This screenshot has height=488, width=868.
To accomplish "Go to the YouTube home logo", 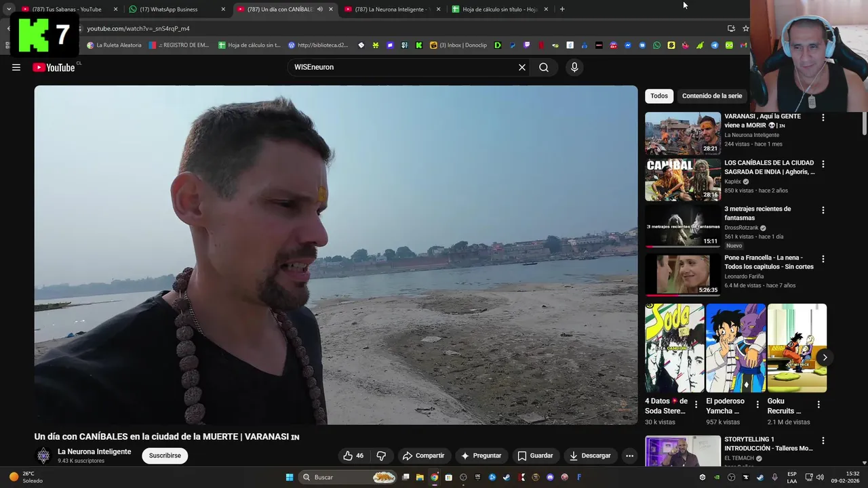I will [x=54, y=67].
